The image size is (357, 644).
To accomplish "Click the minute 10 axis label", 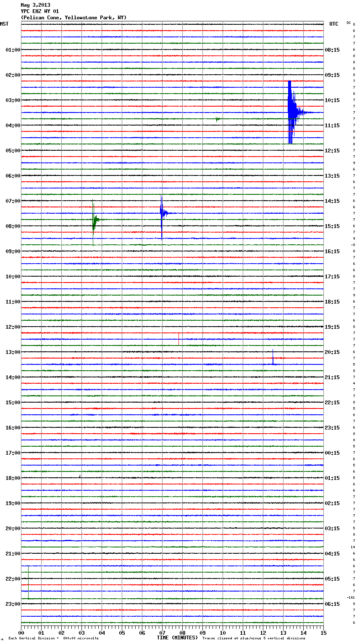I will pos(223,633).
